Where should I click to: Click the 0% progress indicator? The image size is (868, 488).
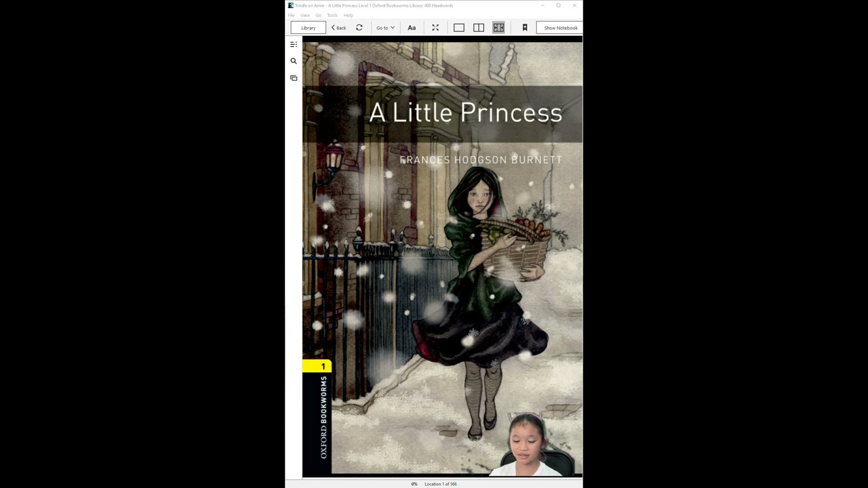[x=414, y=484]
